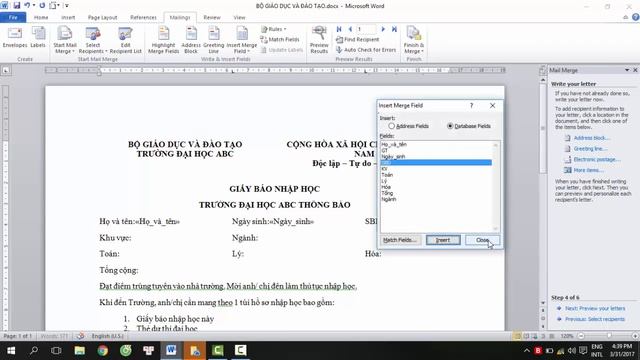Click the Redo icon in title bar
The image size is (640, 360).
(42, 6)
